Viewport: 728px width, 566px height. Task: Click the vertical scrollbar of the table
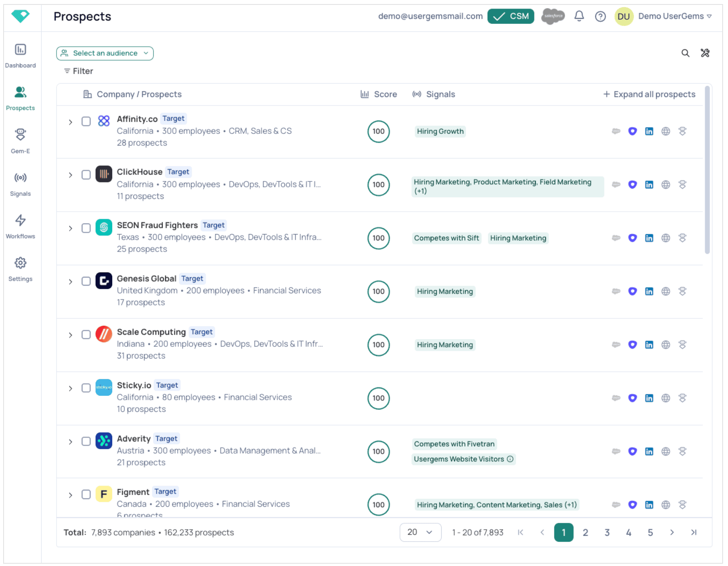click(707, 171)
